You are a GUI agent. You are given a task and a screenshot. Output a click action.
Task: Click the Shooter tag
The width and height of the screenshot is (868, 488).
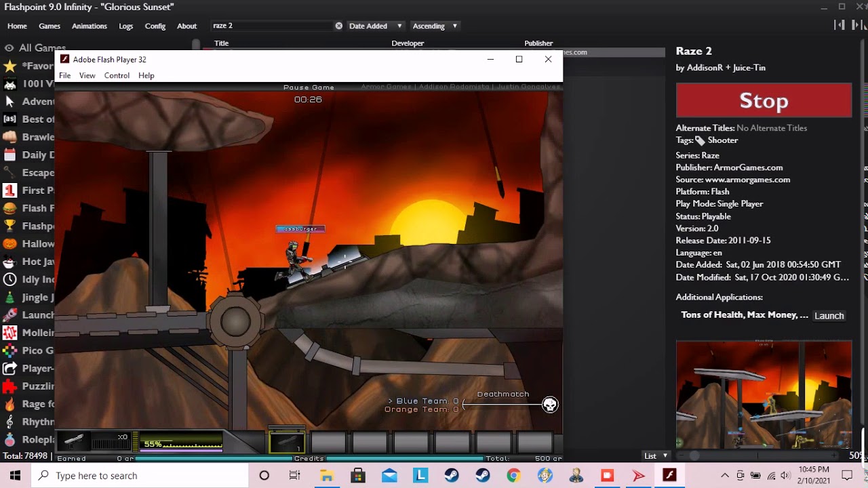[722, 140]
